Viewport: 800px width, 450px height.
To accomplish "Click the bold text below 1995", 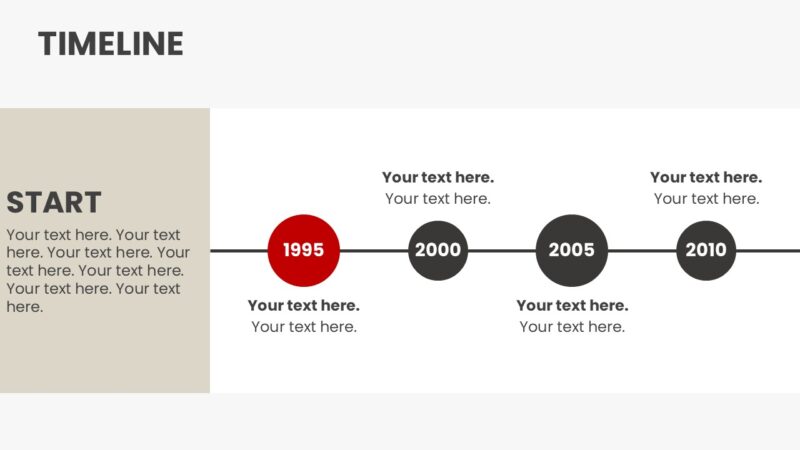I will click(304, 306).
